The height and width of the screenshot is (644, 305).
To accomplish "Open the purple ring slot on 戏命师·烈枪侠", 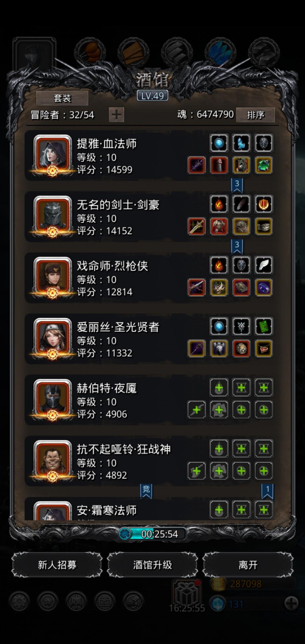I will [263, 288].
